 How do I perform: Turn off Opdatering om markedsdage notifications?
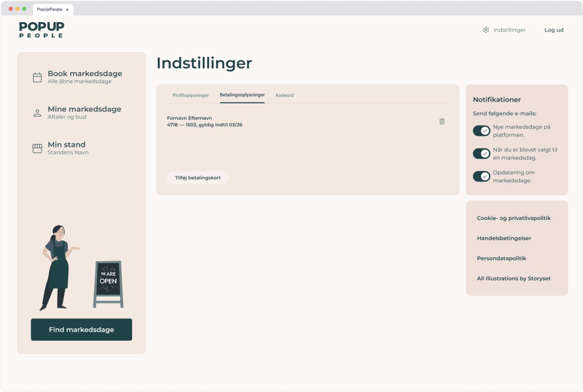click(481, 176)
